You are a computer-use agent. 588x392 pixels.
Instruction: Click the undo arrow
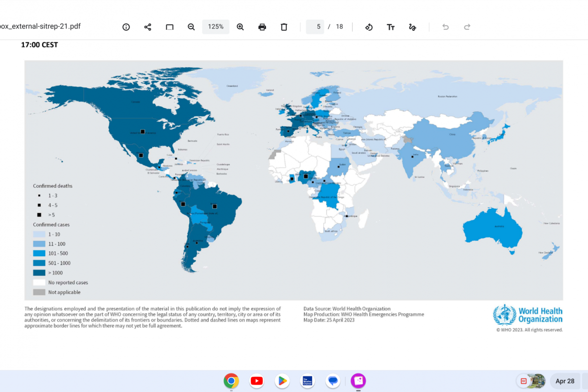(445, 27)
